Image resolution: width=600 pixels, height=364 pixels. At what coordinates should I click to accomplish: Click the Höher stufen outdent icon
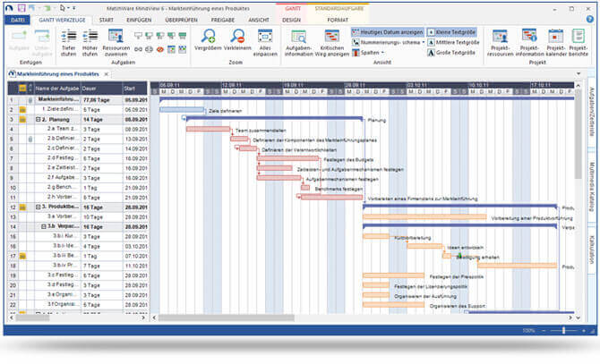(90, 37)
